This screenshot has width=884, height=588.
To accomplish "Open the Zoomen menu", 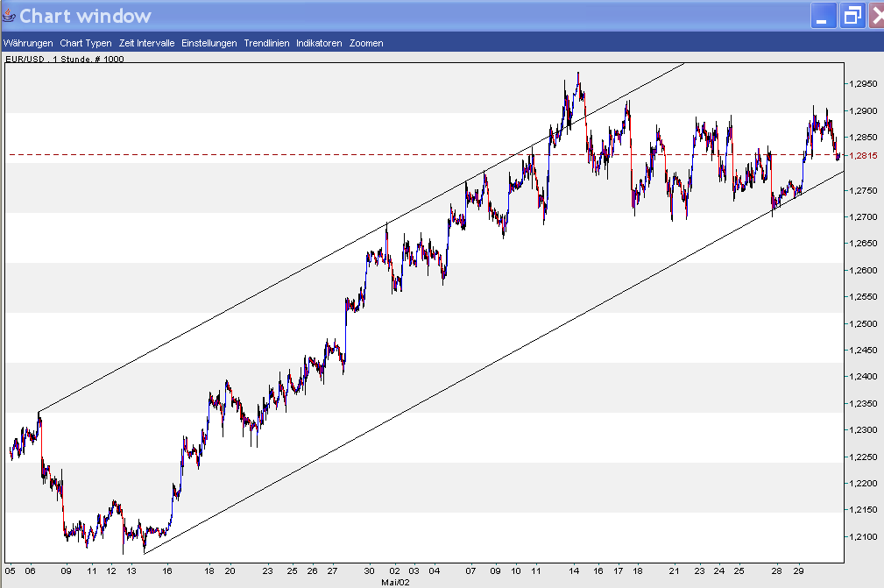I will click(365, 43).
